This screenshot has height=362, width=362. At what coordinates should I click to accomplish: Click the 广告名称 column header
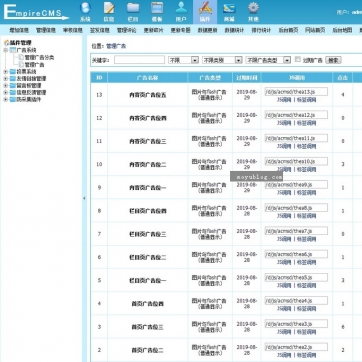tap(148, 78)
